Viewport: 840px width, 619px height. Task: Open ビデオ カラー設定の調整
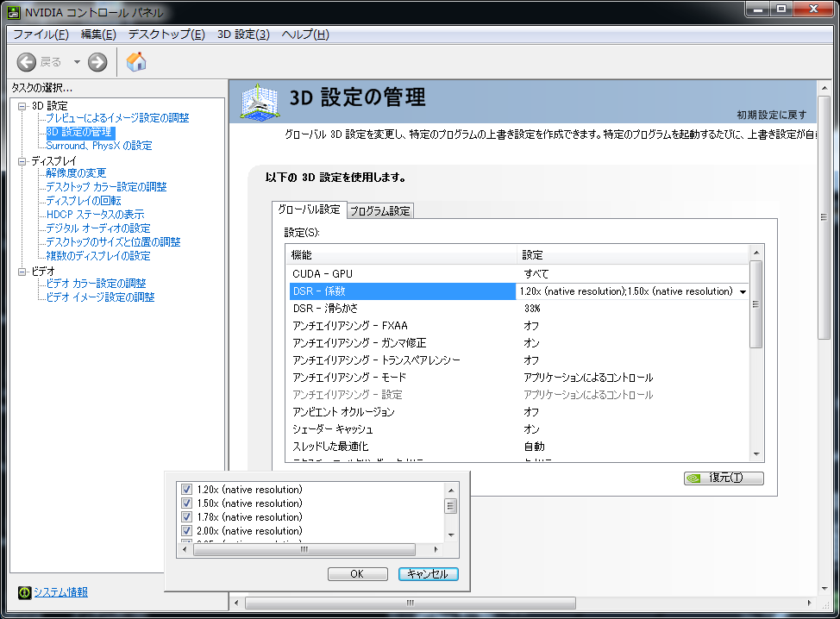coord(96,284)
